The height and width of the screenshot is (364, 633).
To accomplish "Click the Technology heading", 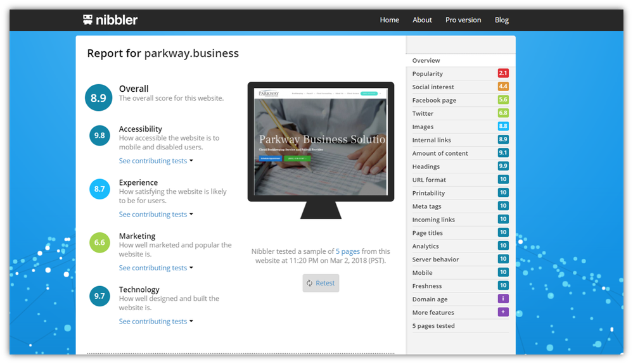I will 139,290.
